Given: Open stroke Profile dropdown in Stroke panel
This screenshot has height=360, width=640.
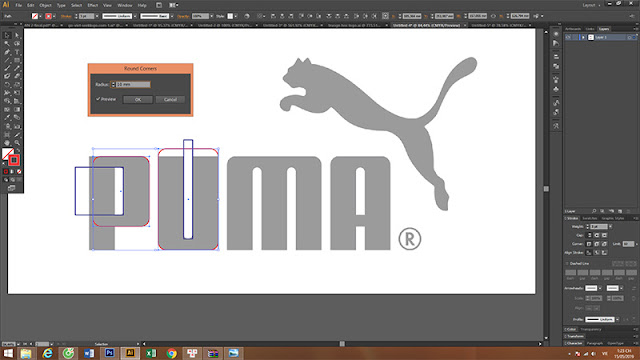Looking at the screenshot, I should pyautogui.click(x=617, y=320).
